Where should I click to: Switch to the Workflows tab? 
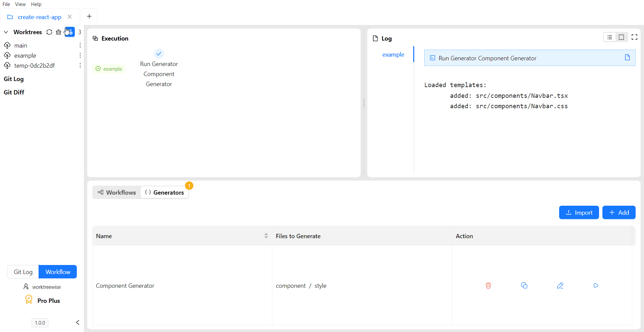tap(117, 192)
